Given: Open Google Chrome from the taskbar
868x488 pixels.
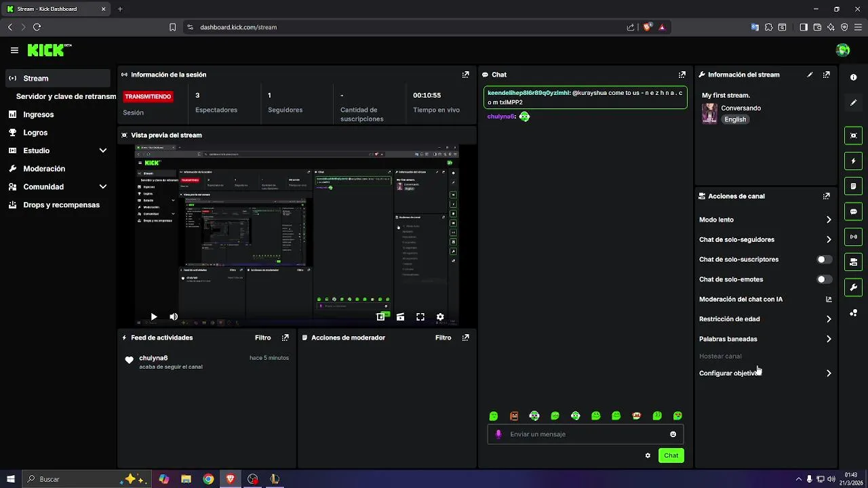Looking at the screenshot, I should tap(208, 479).
